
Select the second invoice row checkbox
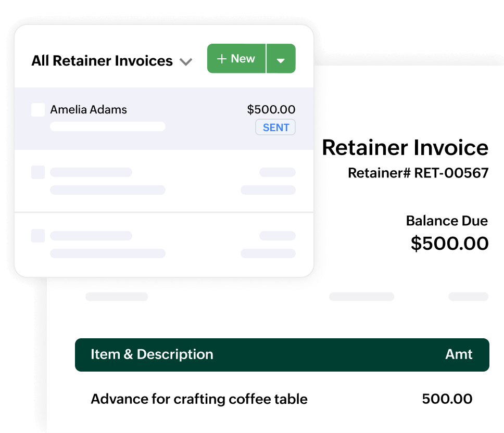click(x=38, y=172)
